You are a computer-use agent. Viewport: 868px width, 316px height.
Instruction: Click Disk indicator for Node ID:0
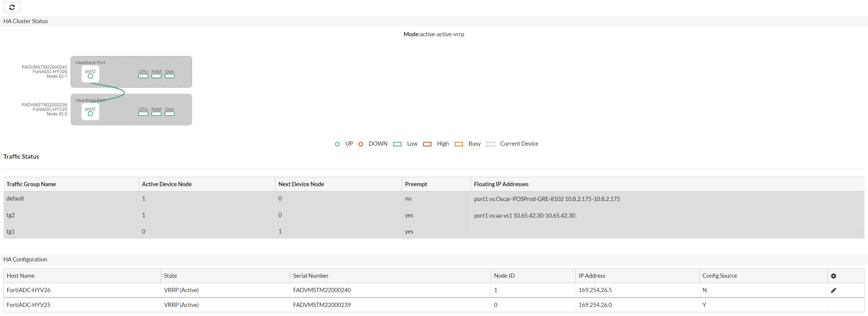pos(169,114)
